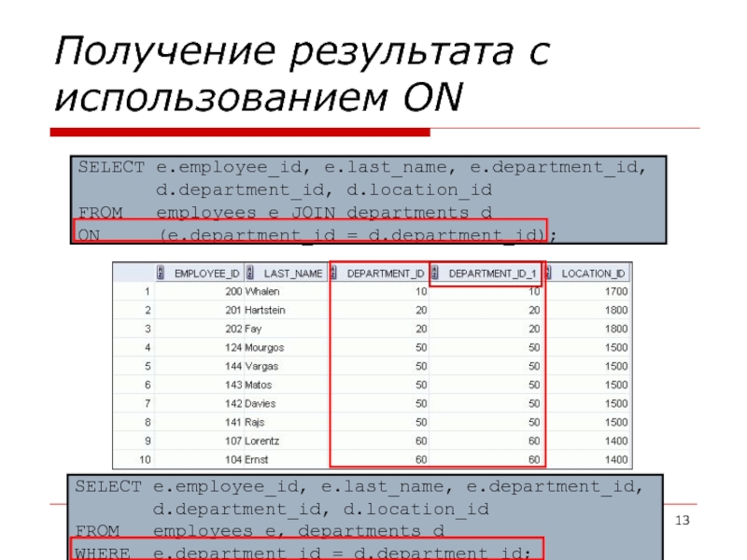Click employee ID 200 cell
This screenshot has height=560, width=747.
(x=200, y=291)
